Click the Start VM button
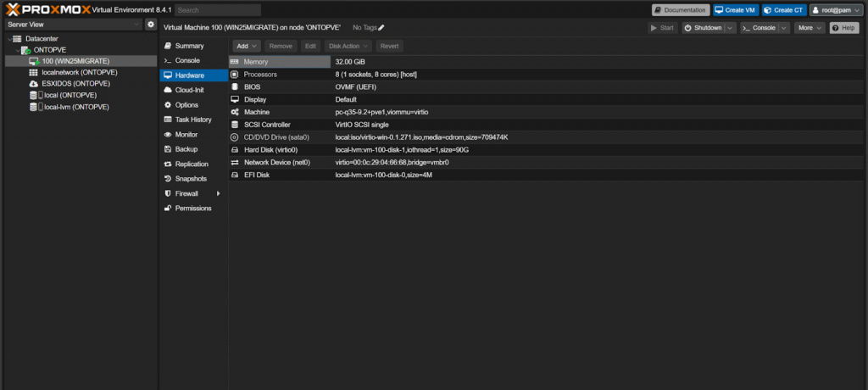 coord(663,28)
